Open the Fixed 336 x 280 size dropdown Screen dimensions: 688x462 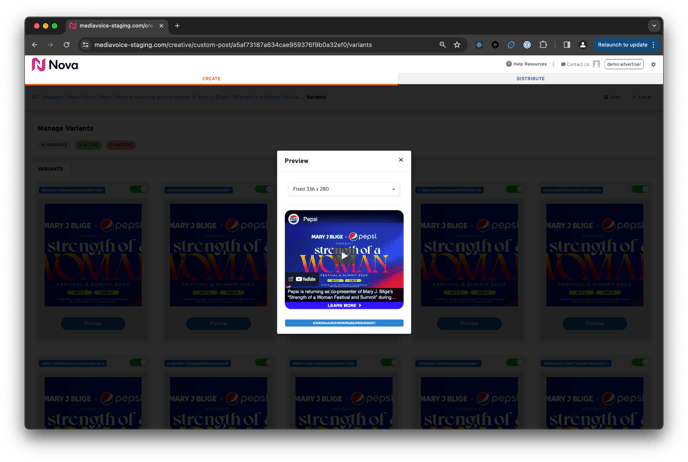pyautogui.click(x=344, y=189)
